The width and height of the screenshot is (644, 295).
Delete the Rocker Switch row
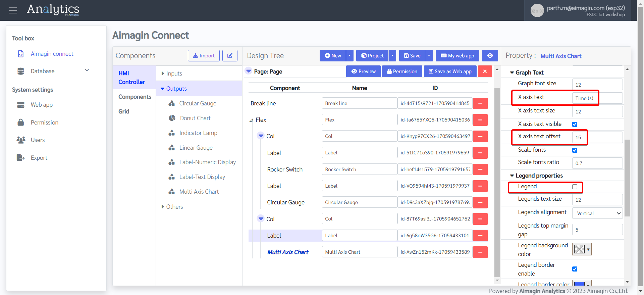pyautogui.click(x=480, y=169)
